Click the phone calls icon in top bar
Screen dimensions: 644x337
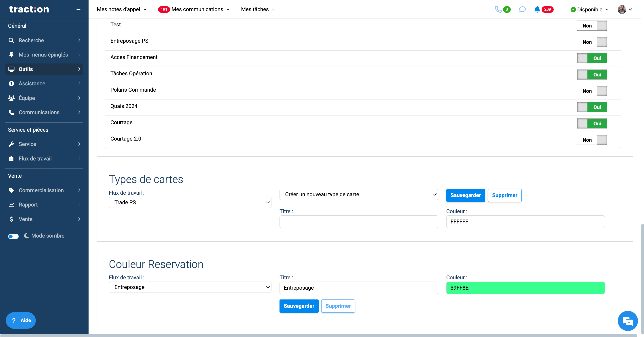(x=498, y=9)
